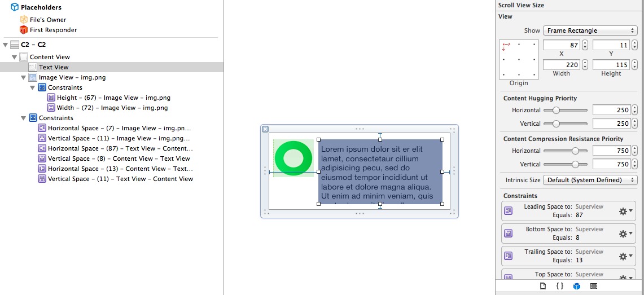Click the Content View outline icon
The height and width of the screenshot is (295, 644).
24,57
